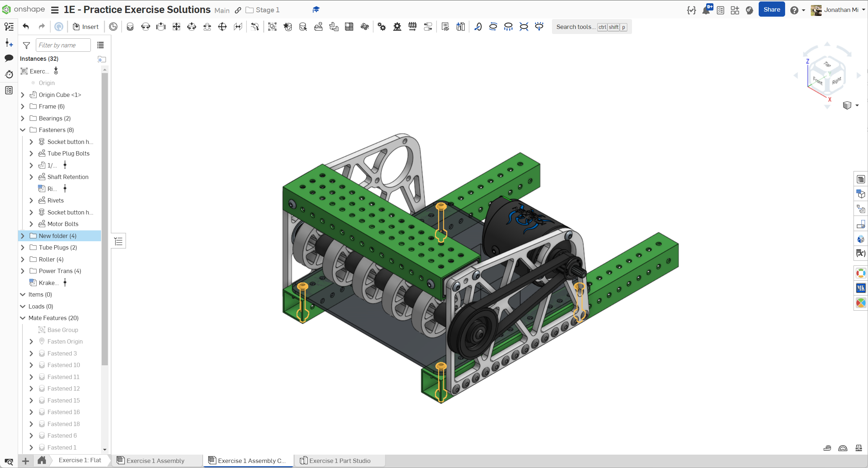Viewport: 868px width, 468px height.
Task: Click the undo arrow
Action: click(x=26, y=26)
